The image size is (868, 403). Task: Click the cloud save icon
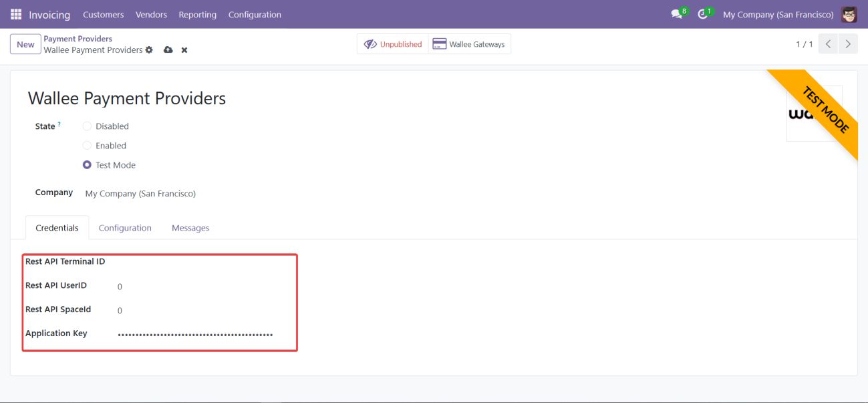pyautogui.click(x=168, y=50)
